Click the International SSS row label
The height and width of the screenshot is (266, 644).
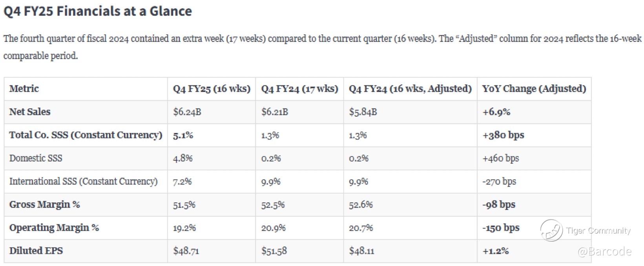point(83,181)
